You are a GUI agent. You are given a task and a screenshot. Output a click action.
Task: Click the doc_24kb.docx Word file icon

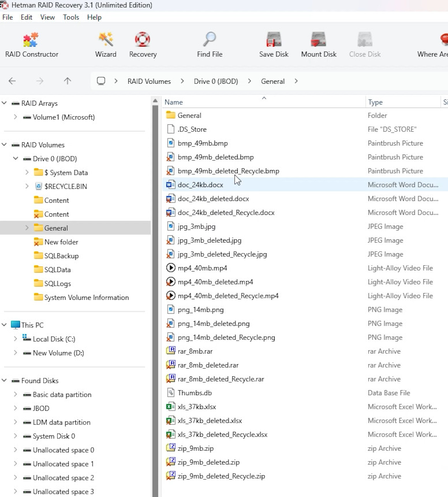[x=171, y=185]
